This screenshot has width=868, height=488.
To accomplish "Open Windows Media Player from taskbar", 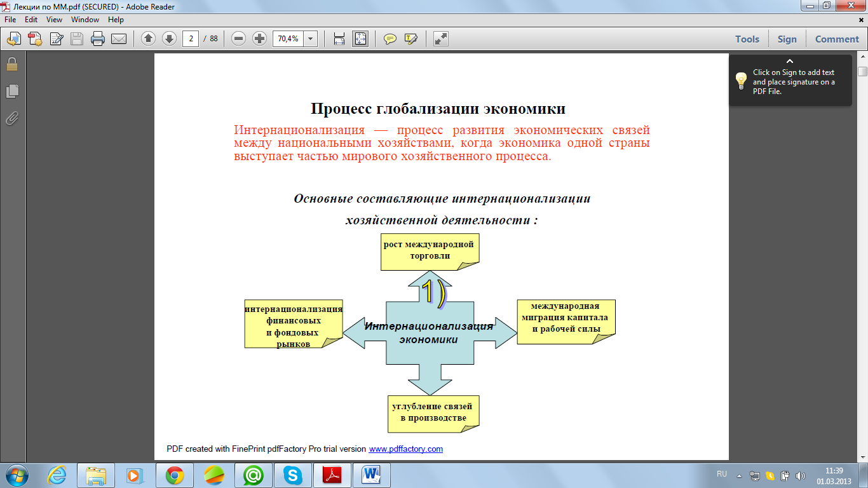I will pos(135,475).
